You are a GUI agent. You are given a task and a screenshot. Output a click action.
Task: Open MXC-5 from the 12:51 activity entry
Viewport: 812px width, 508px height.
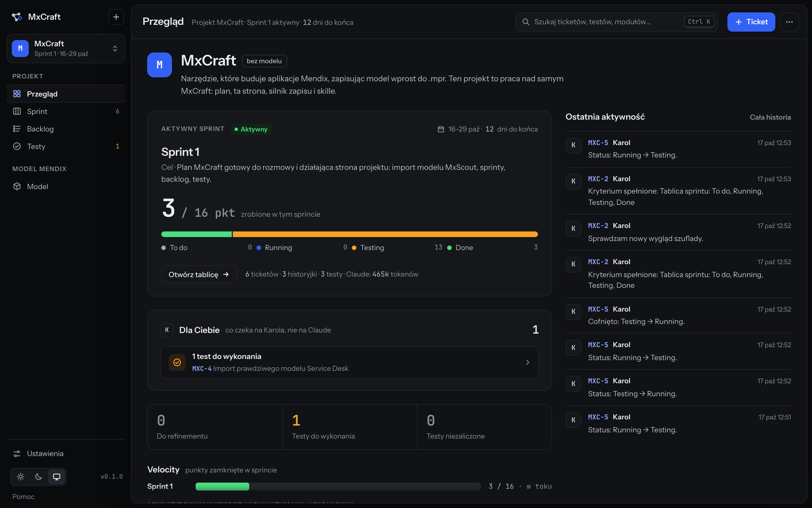(598, 417)
